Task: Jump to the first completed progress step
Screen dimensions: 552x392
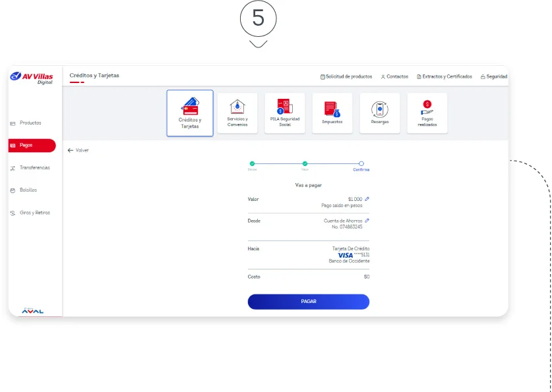Action: (x=252, y=163)
